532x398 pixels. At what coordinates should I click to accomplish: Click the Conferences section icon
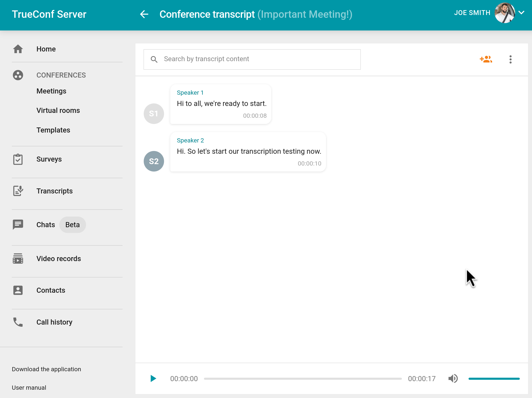click(18, 75)
